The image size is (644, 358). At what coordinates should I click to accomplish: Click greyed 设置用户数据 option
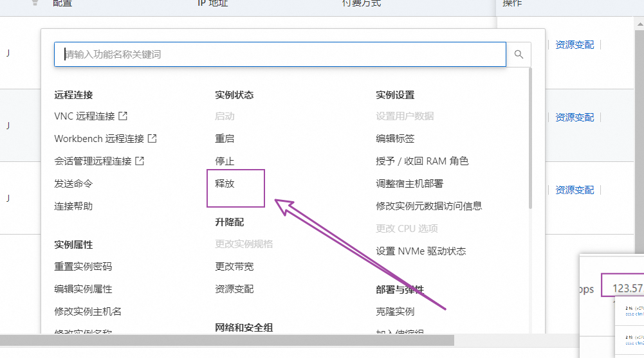click(x=405, y=116)
